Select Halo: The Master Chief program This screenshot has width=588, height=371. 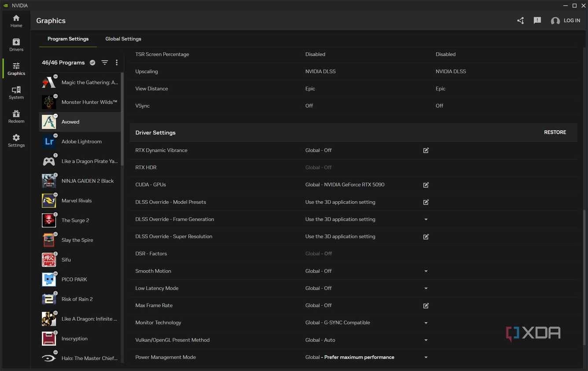point(80,358)
